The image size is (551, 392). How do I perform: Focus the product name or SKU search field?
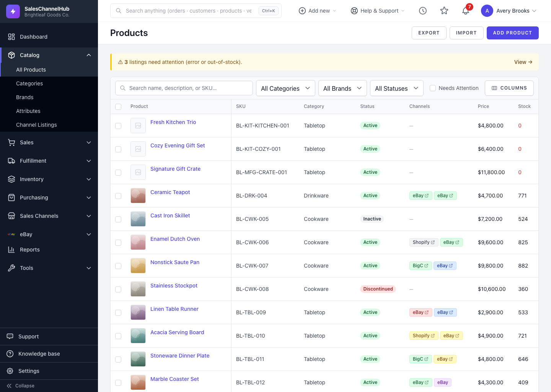tap(184, 88)
